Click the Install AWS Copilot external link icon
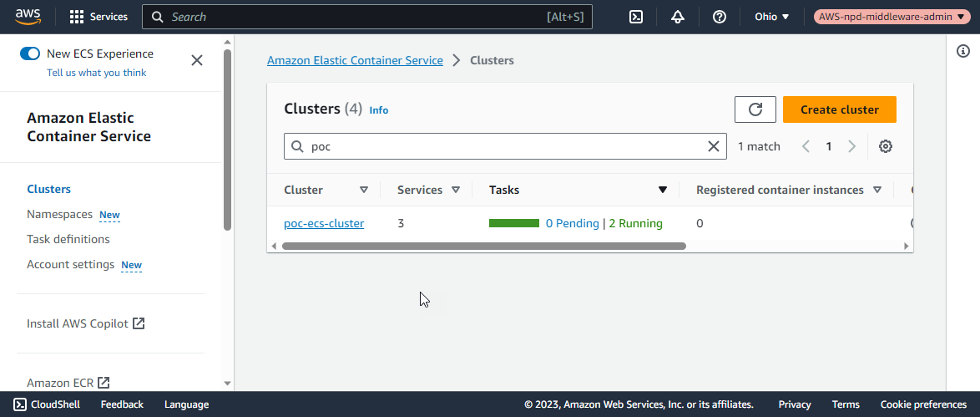Viewport: 980px width, 417px height. (x=139, y=323)
